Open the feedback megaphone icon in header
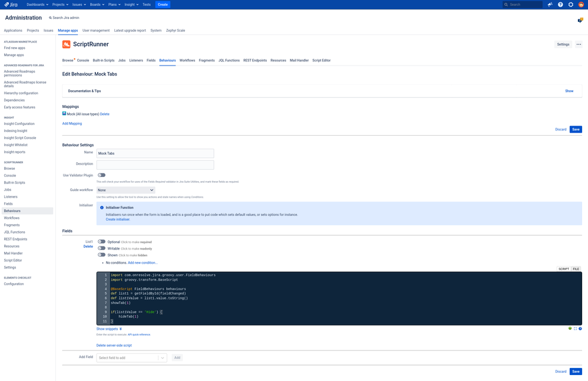The image size is (588, 381). (550, 5)
